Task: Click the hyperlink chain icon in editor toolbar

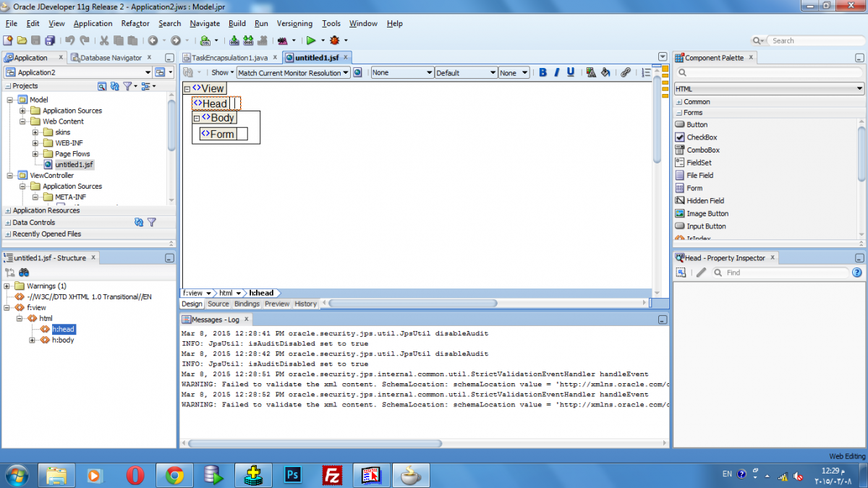Action: (626, 72)
